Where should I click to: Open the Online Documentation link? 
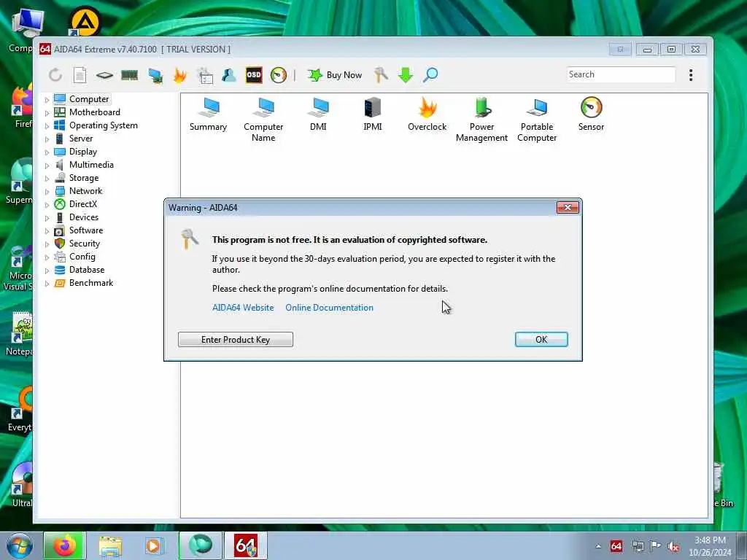[x=329, y=308]
